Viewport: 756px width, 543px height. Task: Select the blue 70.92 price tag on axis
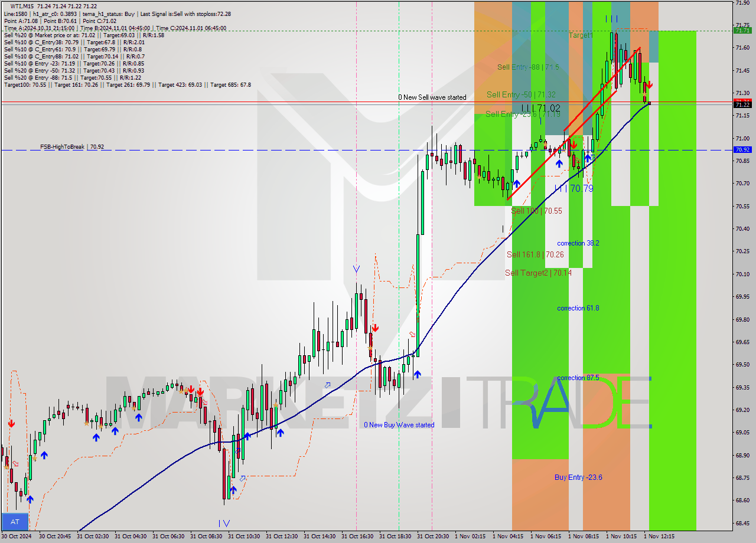[742, 150]
